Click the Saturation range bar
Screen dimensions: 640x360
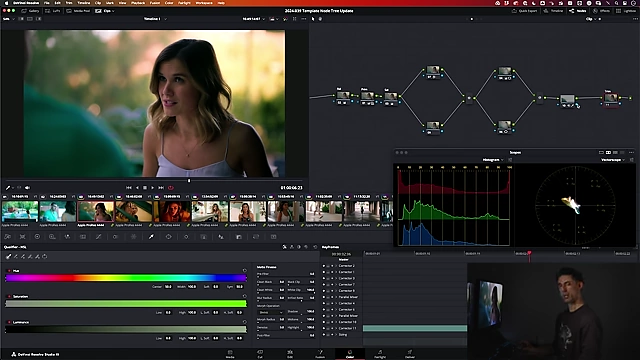coord(126,304)
